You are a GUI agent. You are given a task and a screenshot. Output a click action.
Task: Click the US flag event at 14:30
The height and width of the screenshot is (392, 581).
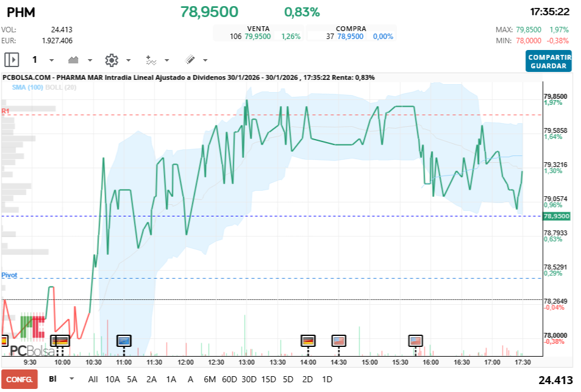[339, 340]
